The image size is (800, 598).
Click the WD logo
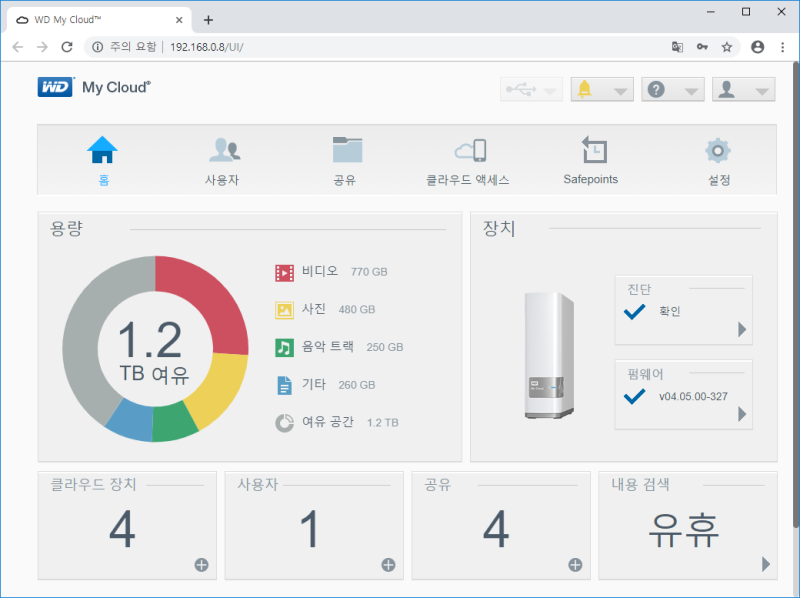[x=55, y=87]
